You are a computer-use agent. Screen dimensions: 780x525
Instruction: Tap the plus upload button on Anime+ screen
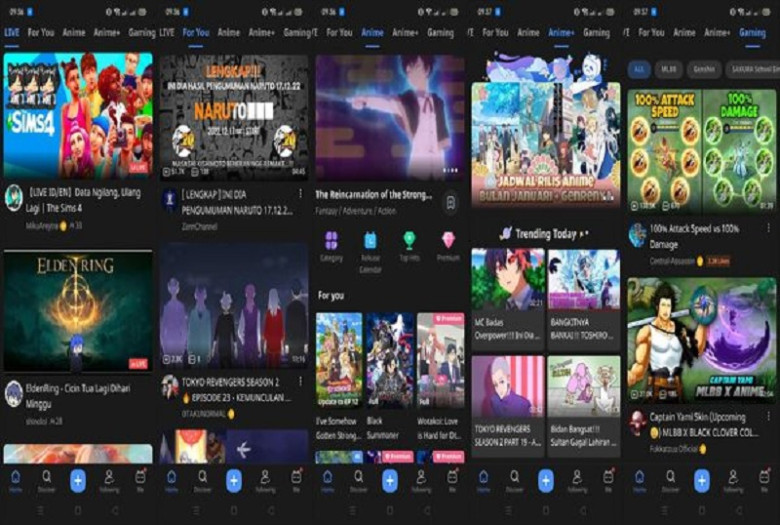pyautogui.click(x=546, y=481)
